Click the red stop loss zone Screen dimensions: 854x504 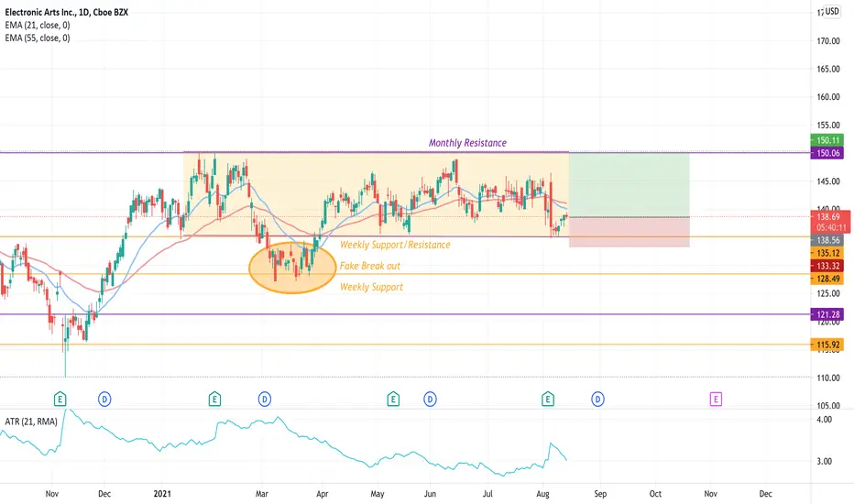point(630,232)
